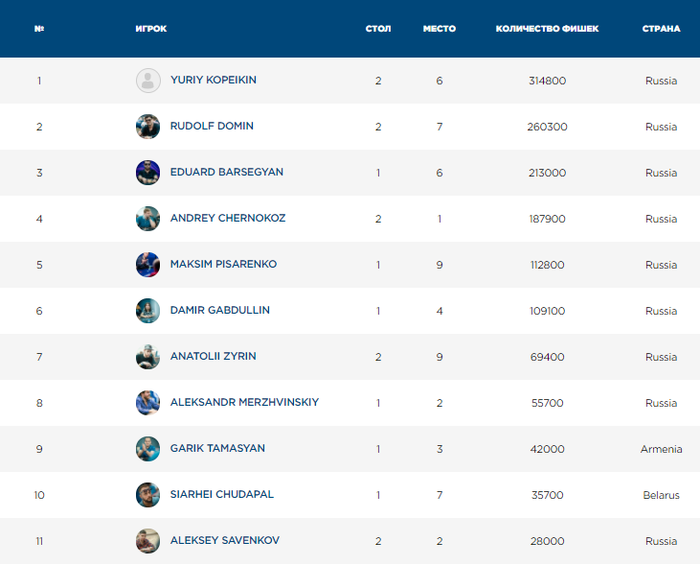Open SIARHEI CHUDAPAL player profile link
This screenshot has width=700, height=565.
click(x=222, y=494)
